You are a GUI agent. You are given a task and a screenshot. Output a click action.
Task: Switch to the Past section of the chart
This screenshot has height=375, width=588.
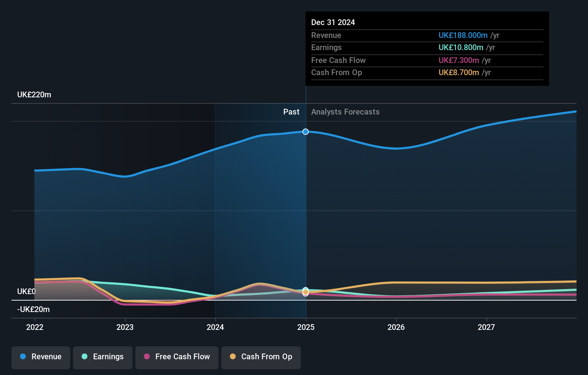[x=291, y=112]
